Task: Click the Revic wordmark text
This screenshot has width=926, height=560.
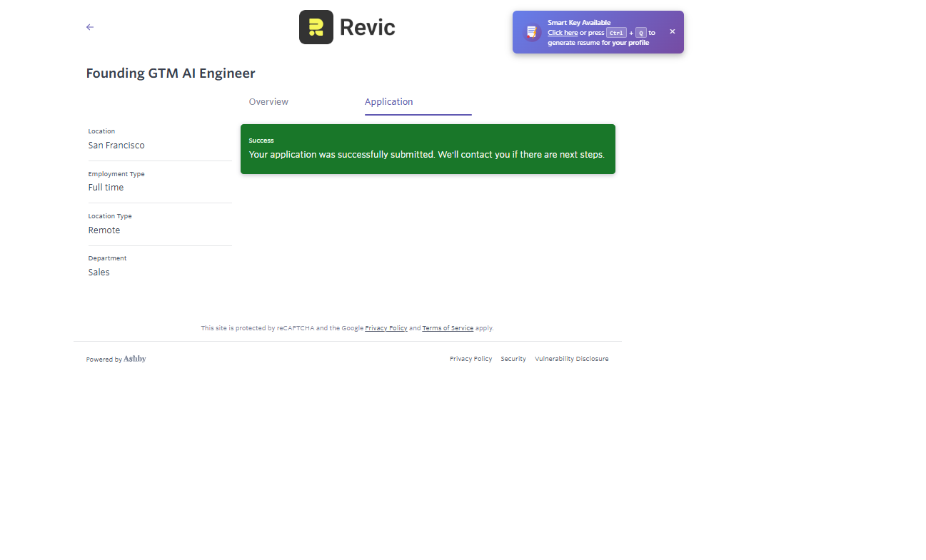Action: click(x=367, y=27)
